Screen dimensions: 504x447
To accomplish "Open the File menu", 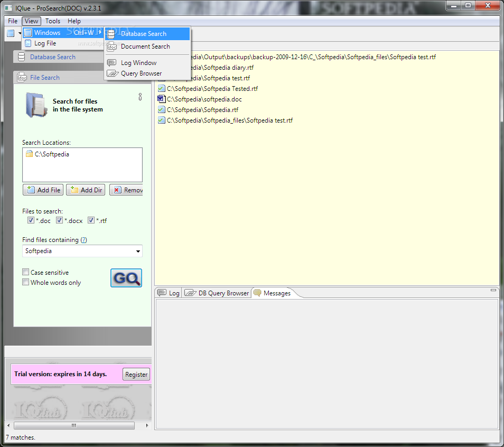I will coord(13,21).
